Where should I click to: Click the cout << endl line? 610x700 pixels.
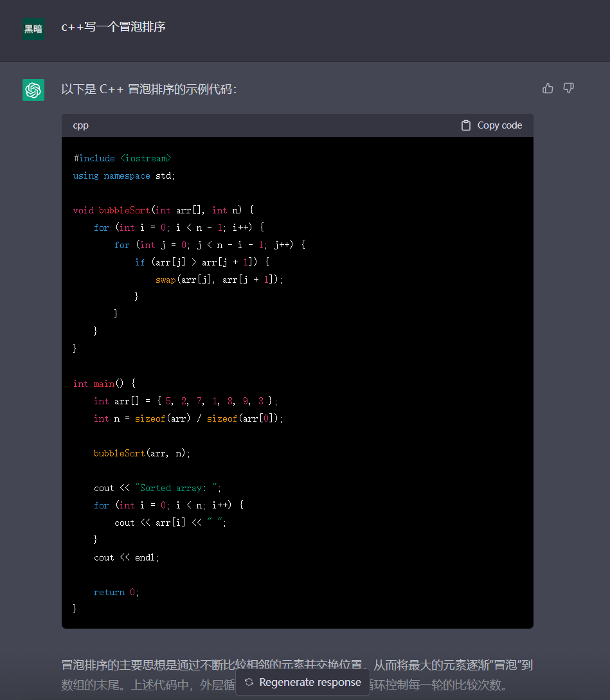pyautogui.click(x=127, y=557)
